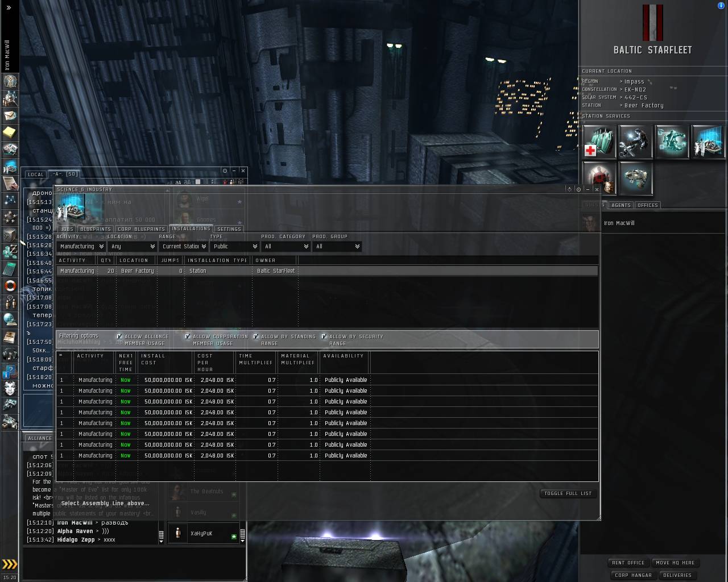
Task: Open the Calculator sidebar icon
Action: click(x=10, y=269)
